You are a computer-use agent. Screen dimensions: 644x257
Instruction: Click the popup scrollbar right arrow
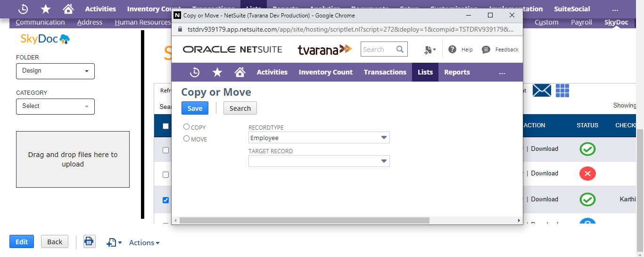519,220
